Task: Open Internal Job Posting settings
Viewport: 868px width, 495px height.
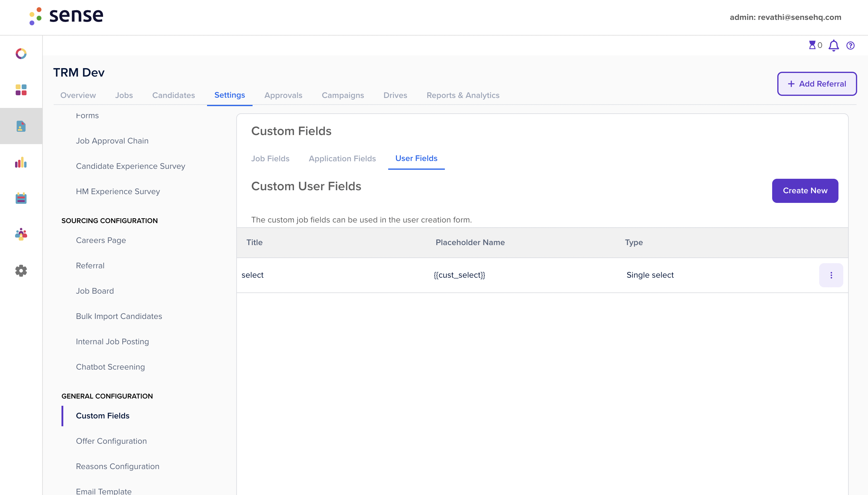Action: pyautogui.click(x=112, y=342)
